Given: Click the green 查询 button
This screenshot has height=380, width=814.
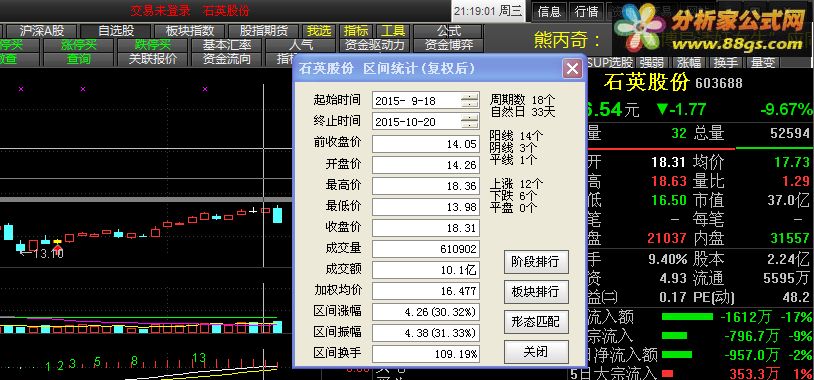Looking at the screenshot, I should point(79,59).
